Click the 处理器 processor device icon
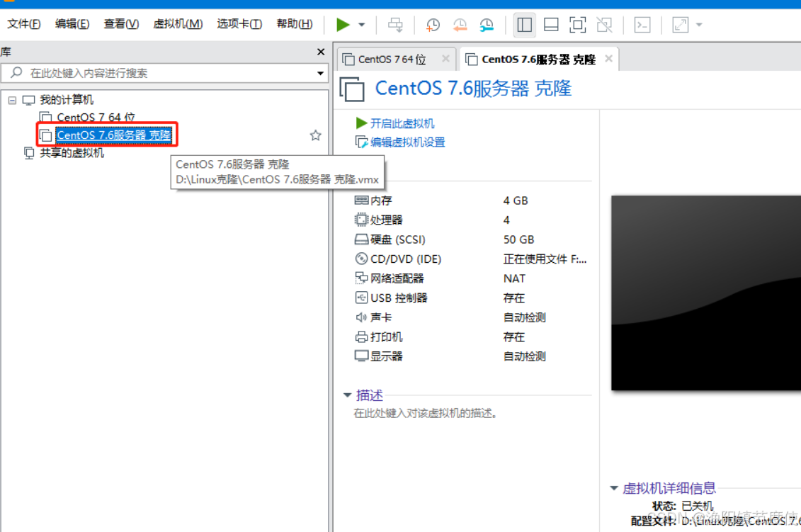 (361, 220)
